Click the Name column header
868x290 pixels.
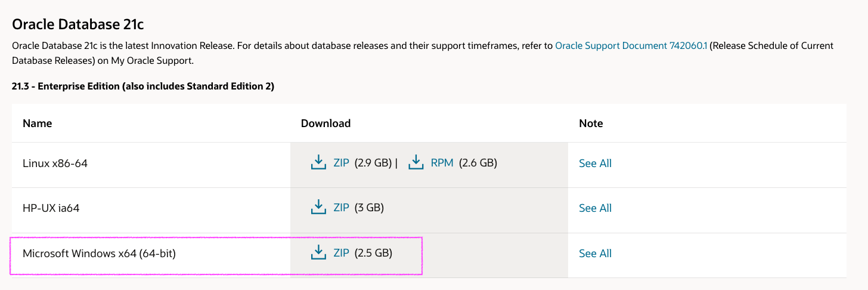coord(37,124)
